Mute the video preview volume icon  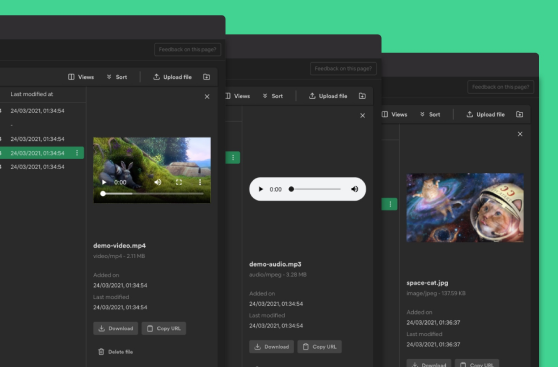(x=158, y=182)
